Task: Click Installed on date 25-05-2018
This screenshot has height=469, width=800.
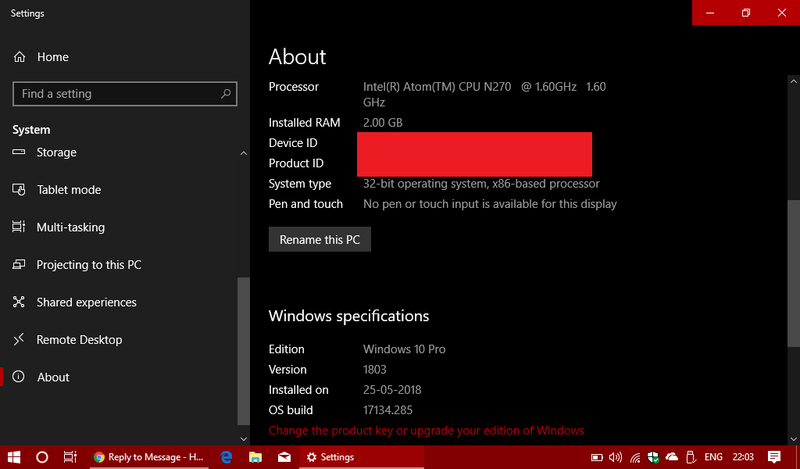Action: click(x=392, y=390)
